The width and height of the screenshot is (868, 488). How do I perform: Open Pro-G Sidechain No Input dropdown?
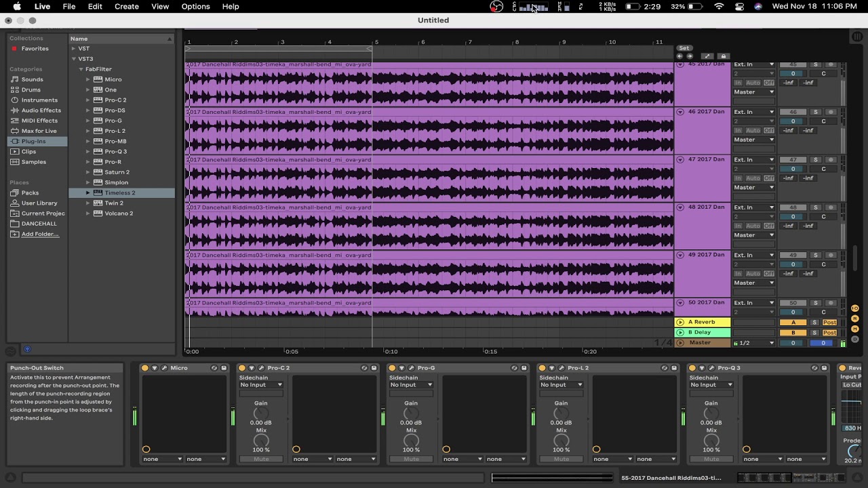coord(411,385)
